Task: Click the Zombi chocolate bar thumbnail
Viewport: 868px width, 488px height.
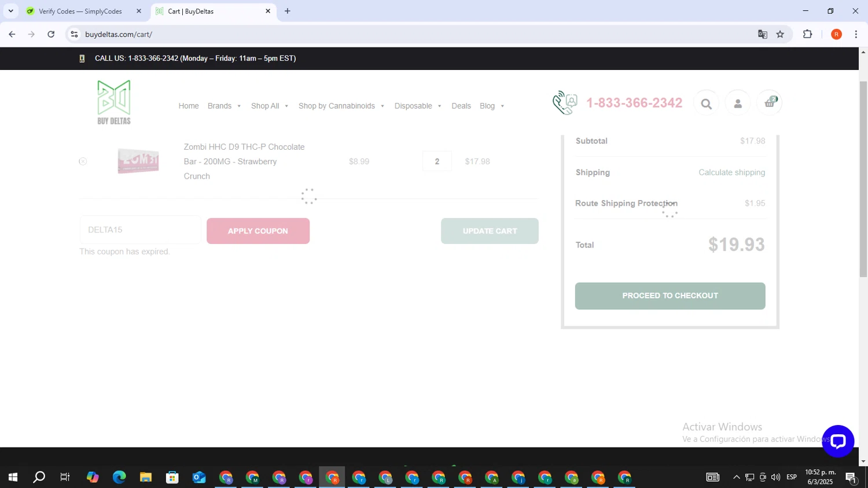Action: tap(138, 161)
